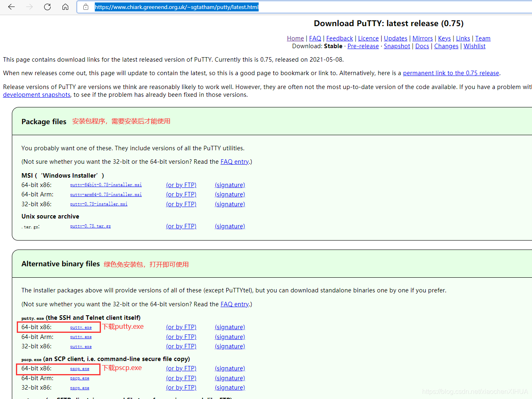Click page title 'Download PuTTY: latest release (0.75)'
532x399 pixels.
click(x=389, y=23)
